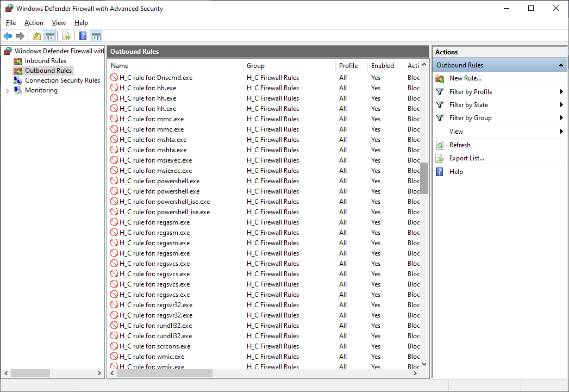The height and width of the screenshot is (392, 569).
Task: Sort rules by Group column header
Action: coord(289,66)
